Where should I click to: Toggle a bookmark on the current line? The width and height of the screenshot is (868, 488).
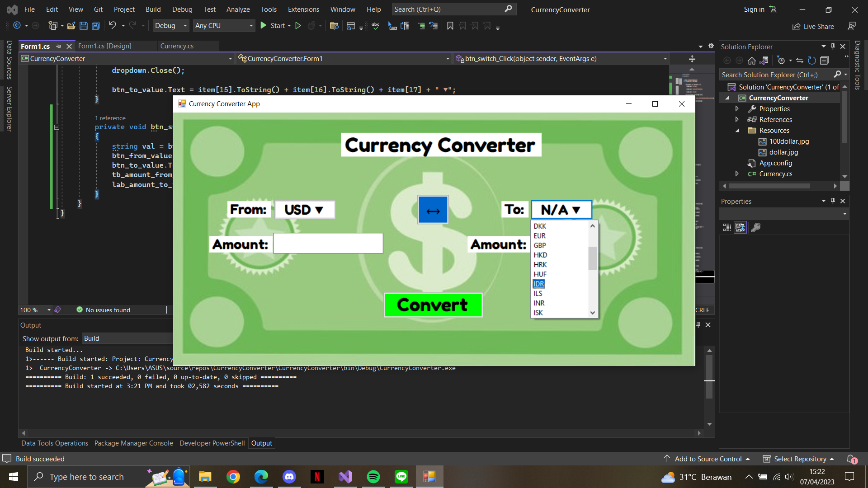(450, 26)
